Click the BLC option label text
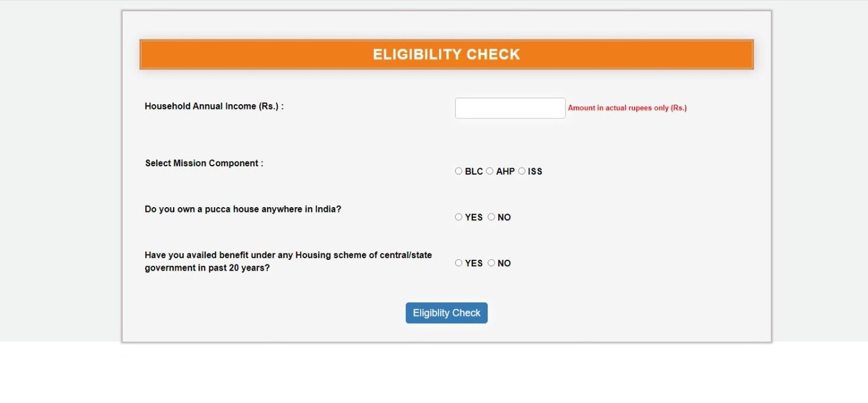 point(474,171)
